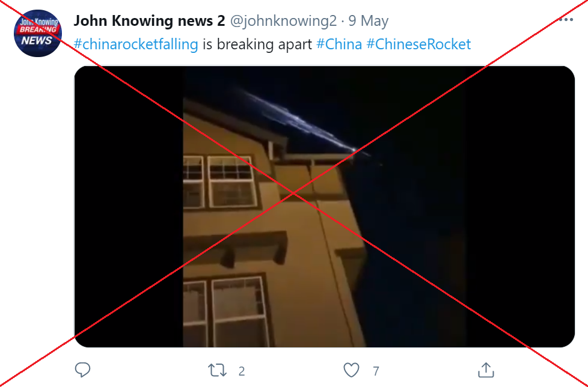Visit the John Knowing news 2 profile name
Viewport: 588px width, 387px height.
[x=149, y=21]
